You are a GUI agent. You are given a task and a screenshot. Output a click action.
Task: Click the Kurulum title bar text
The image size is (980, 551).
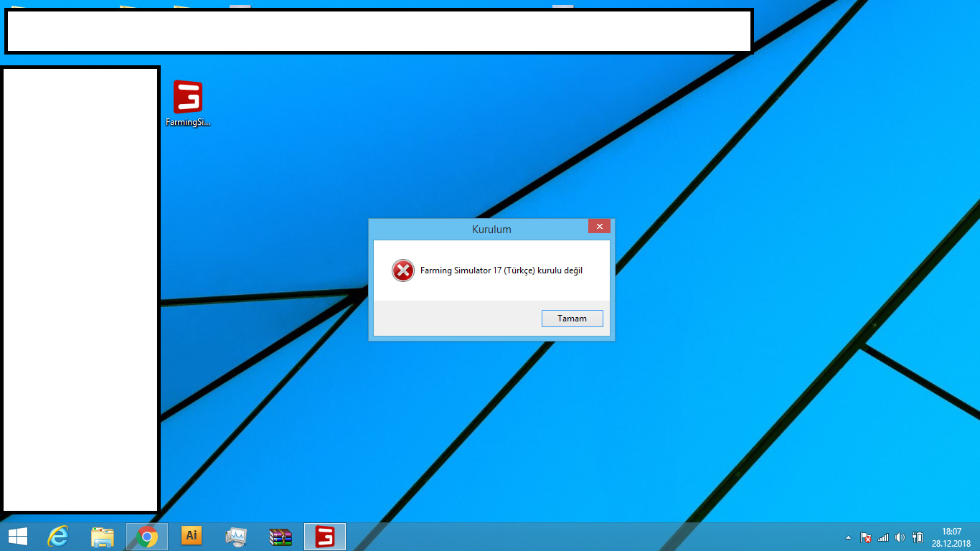coord(491,230)
